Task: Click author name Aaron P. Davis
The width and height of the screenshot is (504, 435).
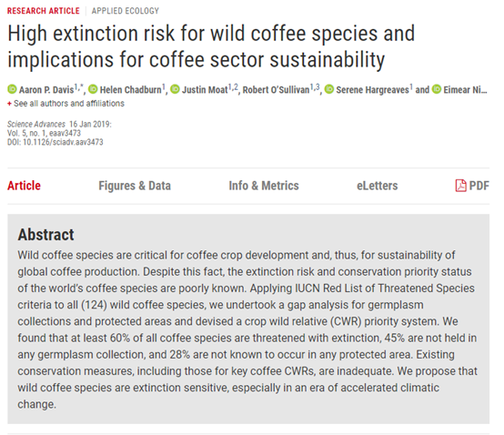Action: (46, 90)
